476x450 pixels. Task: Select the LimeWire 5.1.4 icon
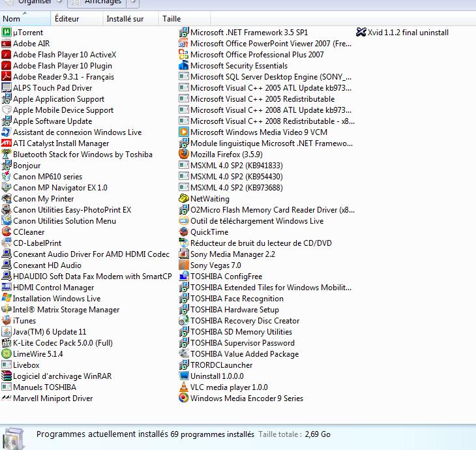click(7, 353)
